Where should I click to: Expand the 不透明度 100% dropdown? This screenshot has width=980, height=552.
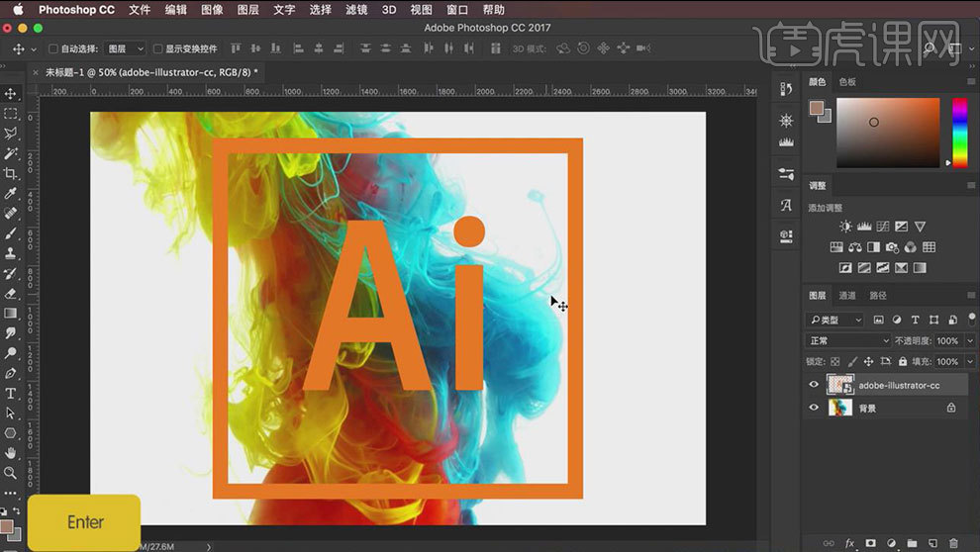[970, 340]
